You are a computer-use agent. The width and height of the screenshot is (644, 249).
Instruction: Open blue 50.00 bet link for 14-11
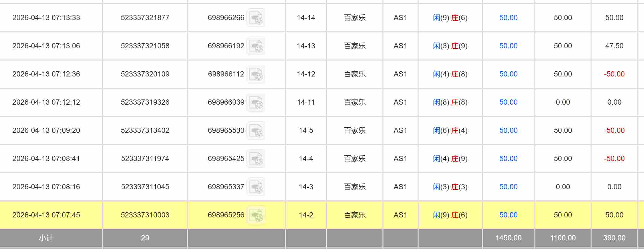[508, 102]
